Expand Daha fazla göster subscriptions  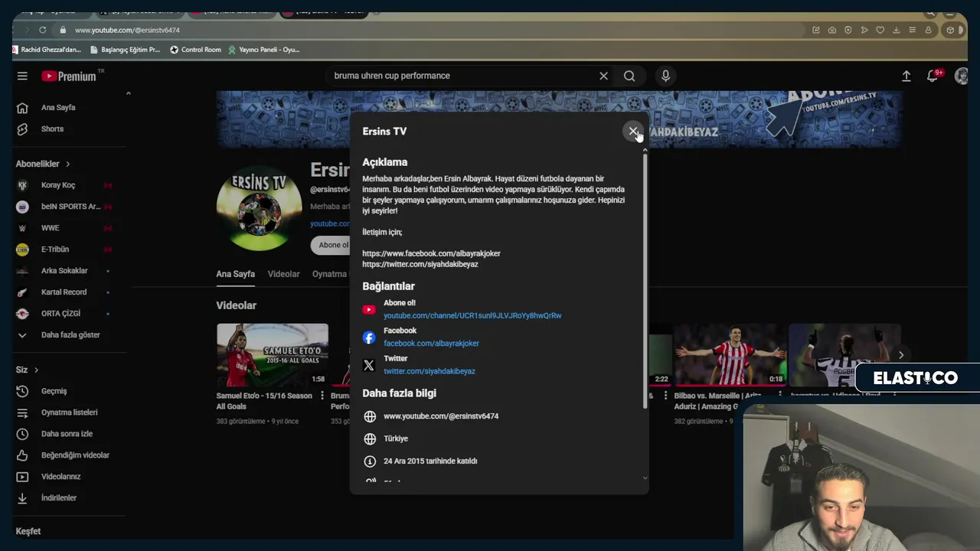pos(69,335)
